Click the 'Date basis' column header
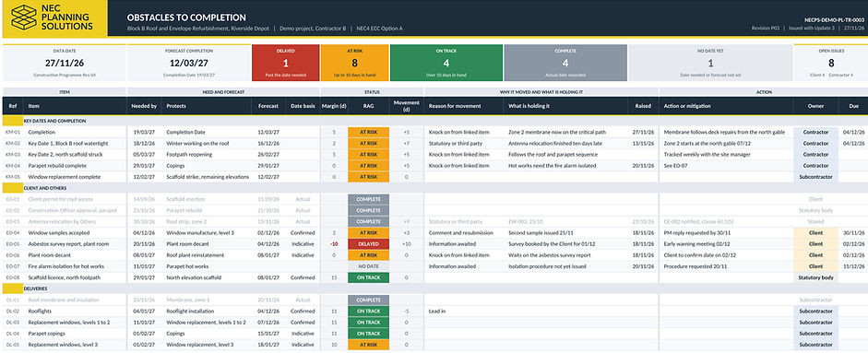Screen dimensions: 868x353 (x=303, y=106)
